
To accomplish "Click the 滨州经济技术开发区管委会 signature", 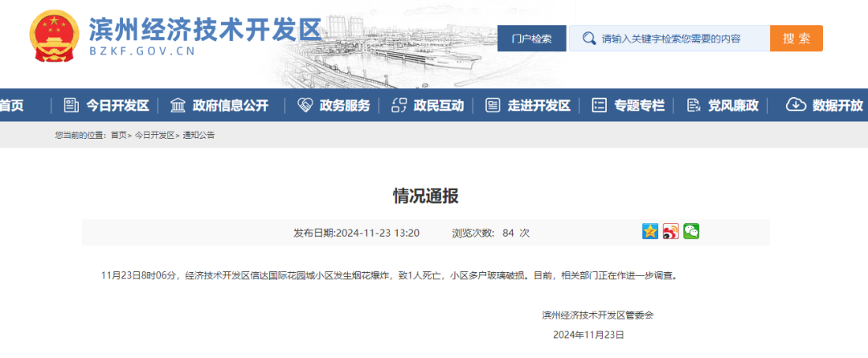I will pos(598,315).
